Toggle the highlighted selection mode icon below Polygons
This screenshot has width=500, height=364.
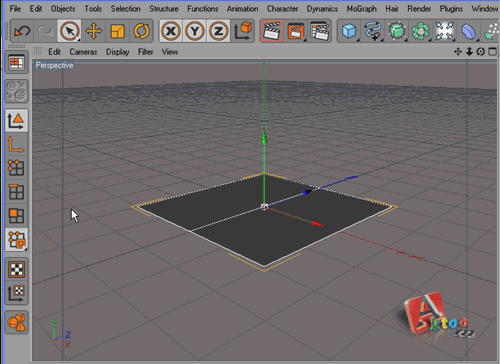coord(16,240)
